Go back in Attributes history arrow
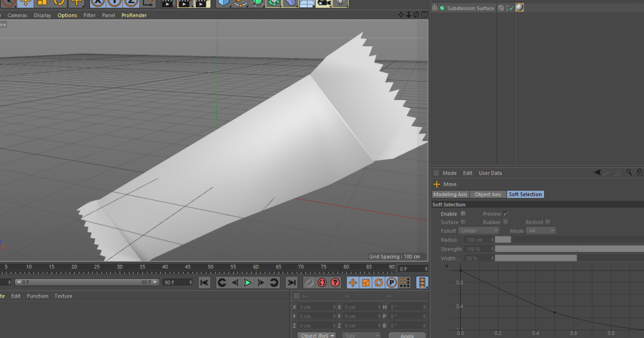Screen dimensions: 644x338 click(x=597, y=173)
